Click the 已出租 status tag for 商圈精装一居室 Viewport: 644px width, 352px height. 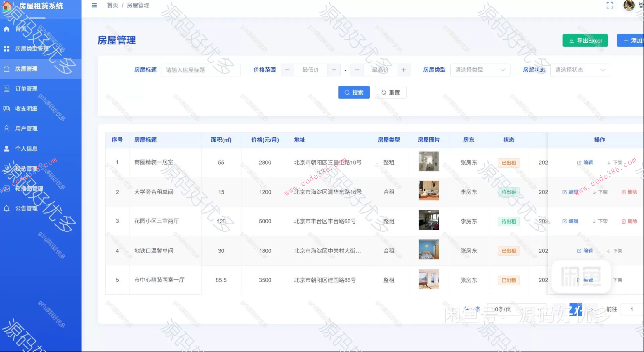pos(508,163)
